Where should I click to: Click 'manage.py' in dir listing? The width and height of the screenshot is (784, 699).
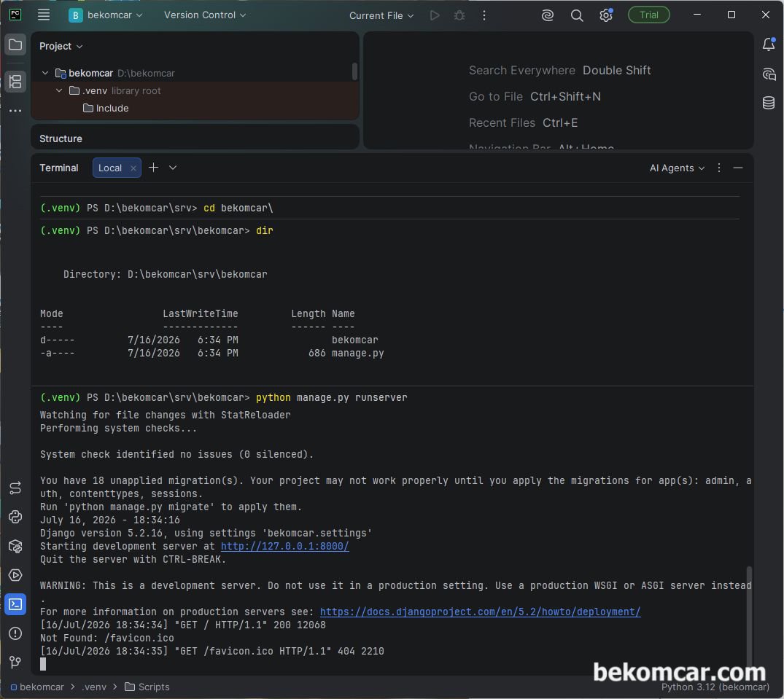tap(357, 354)
